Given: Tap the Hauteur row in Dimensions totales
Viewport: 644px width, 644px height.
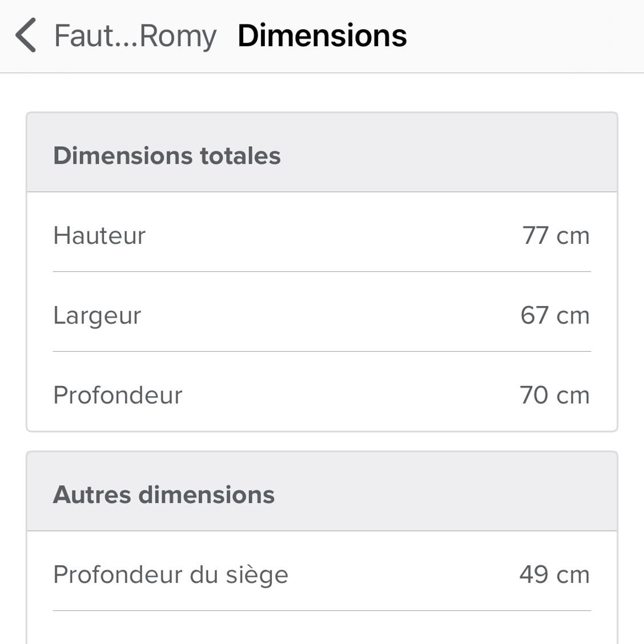Looking at the screenshot, I should pos(322,232).
